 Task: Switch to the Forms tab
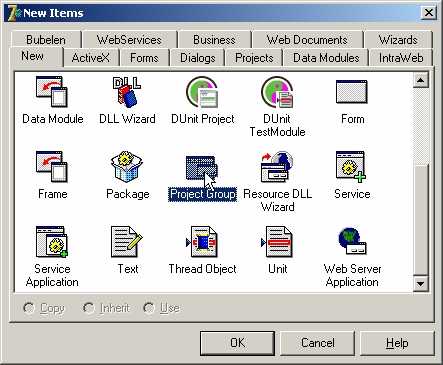[144, 58]
